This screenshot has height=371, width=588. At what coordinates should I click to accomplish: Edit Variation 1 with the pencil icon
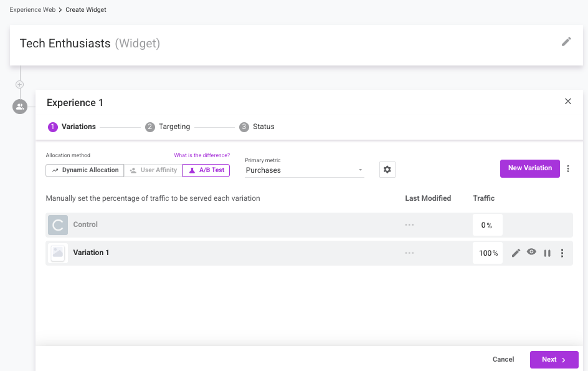(516, 253)
